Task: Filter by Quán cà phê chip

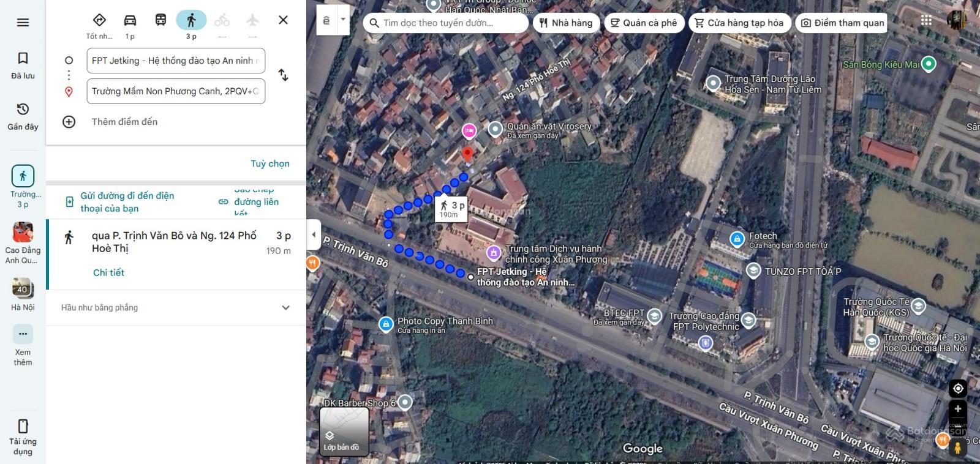Action: tap(644, 23)
